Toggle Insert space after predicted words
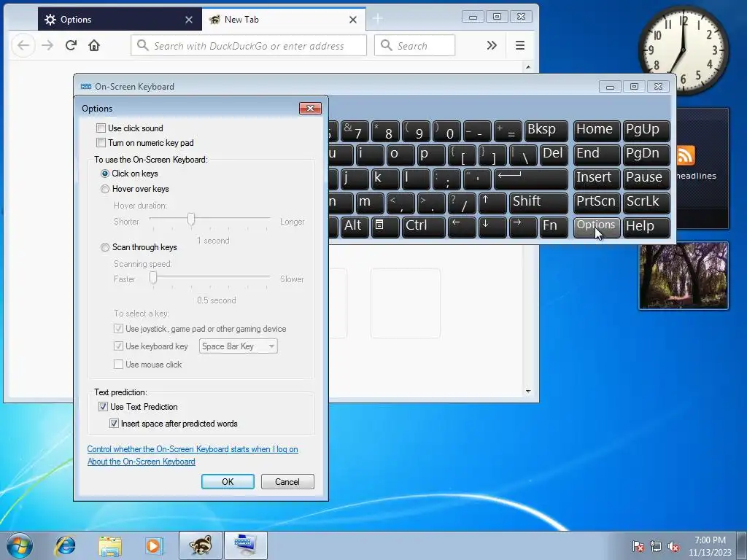The height and width of the screenshot is (560, 747). tap(114, 424)
